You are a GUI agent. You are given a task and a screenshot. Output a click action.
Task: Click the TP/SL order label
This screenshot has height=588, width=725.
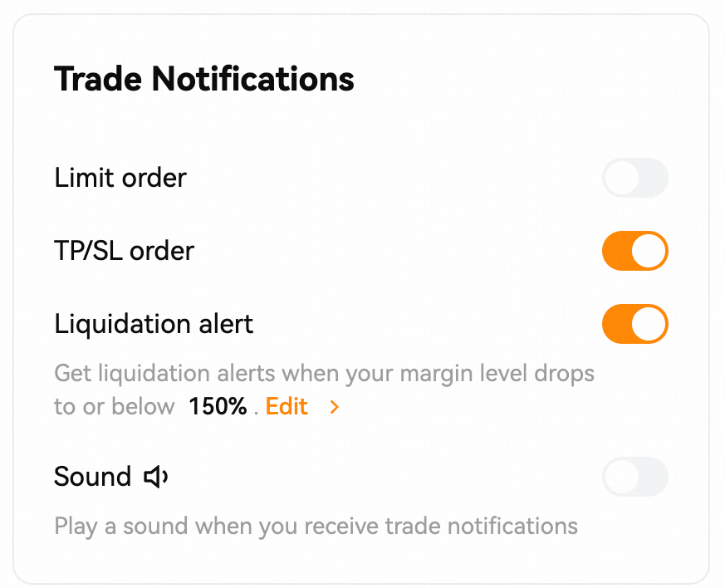click(124, 251)
